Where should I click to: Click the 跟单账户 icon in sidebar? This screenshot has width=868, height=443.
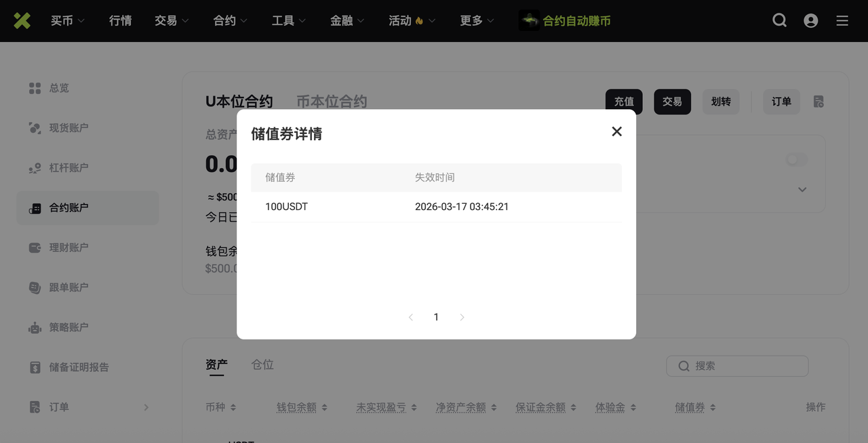point(35,288)
